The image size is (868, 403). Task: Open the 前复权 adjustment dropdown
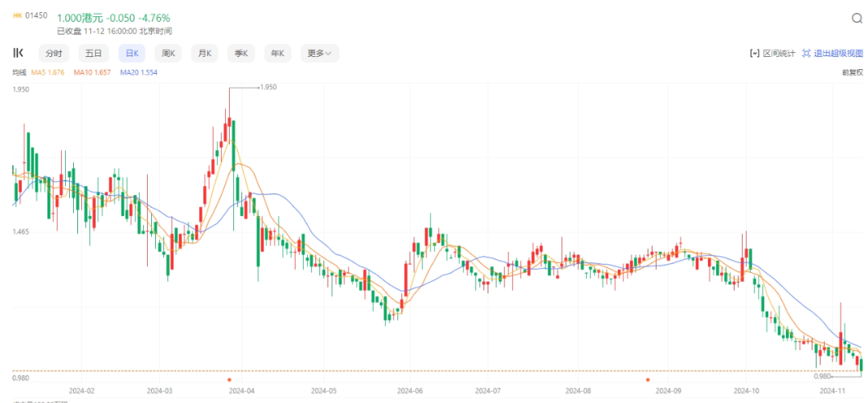click(x=852, y=72)
